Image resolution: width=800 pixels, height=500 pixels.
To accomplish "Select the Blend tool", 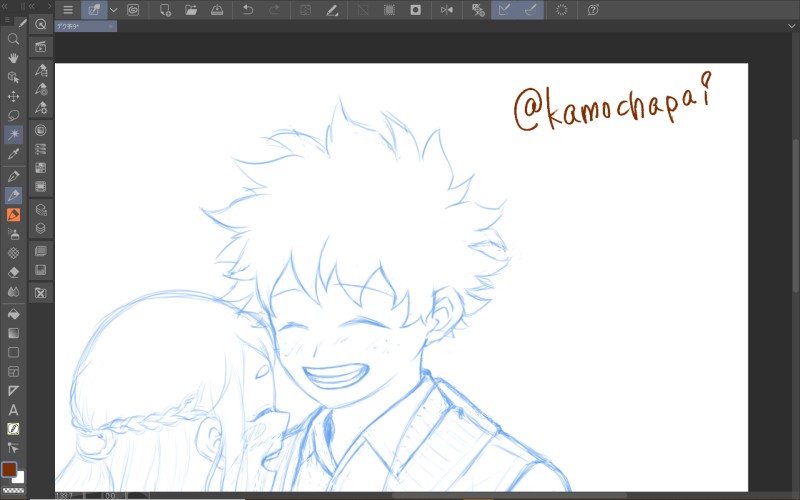I will pos(13,291).
